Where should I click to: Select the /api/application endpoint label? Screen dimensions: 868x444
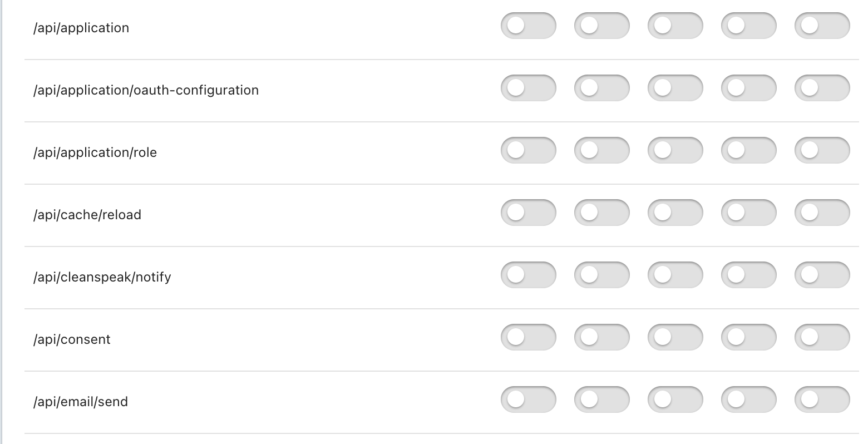pyautogui.click(x=82, y=27)
